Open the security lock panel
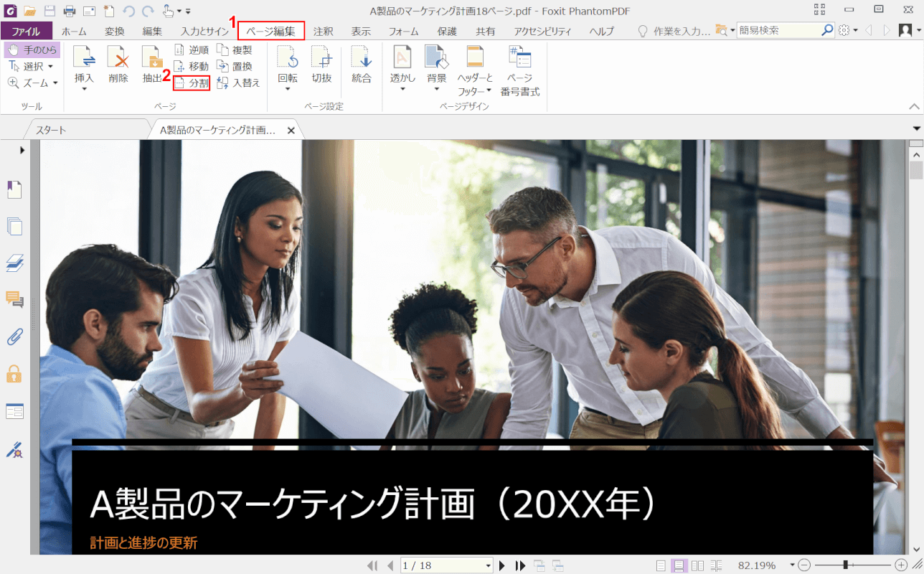924x574 pixels. click(14, 373)
